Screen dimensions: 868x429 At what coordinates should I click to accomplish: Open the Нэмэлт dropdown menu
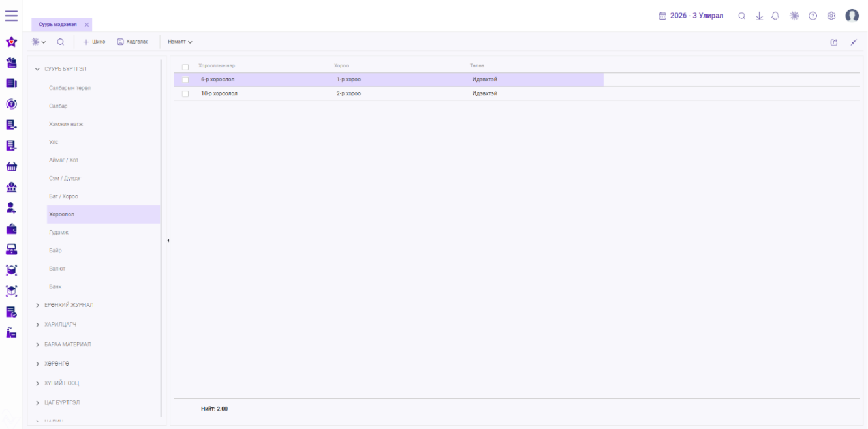click(x=180, y=42)
